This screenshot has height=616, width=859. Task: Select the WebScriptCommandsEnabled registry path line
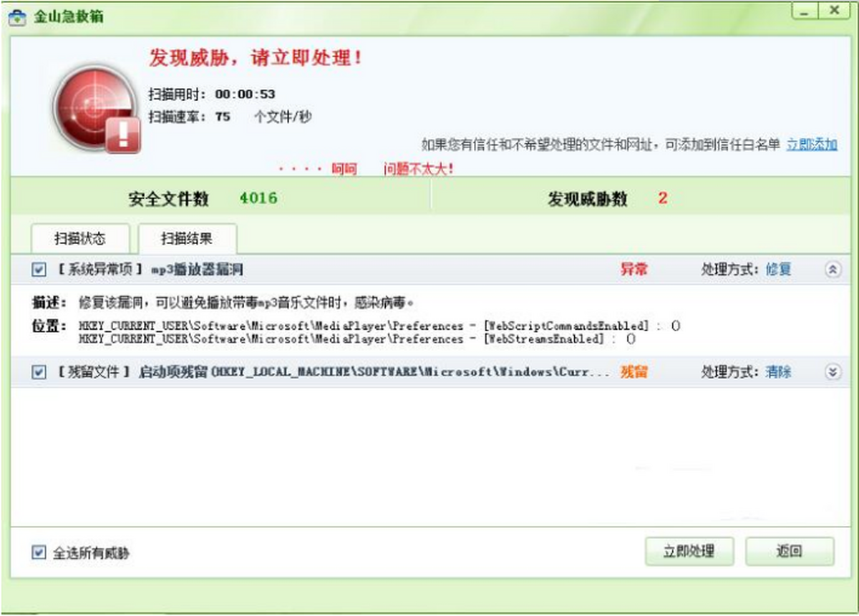[x=378, y=326]
